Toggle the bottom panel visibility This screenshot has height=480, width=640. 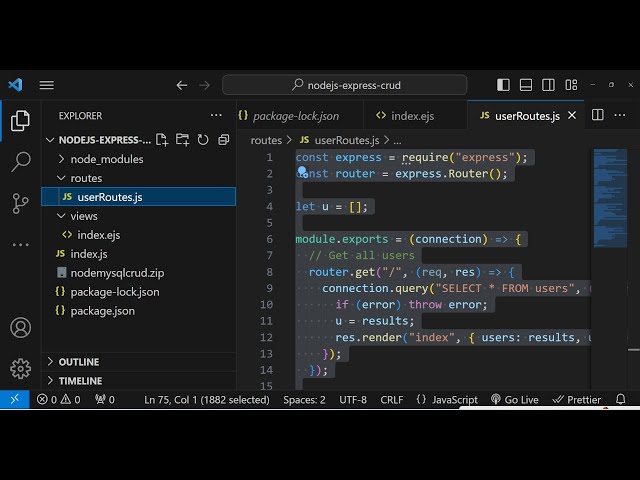[x=525, y=85]
